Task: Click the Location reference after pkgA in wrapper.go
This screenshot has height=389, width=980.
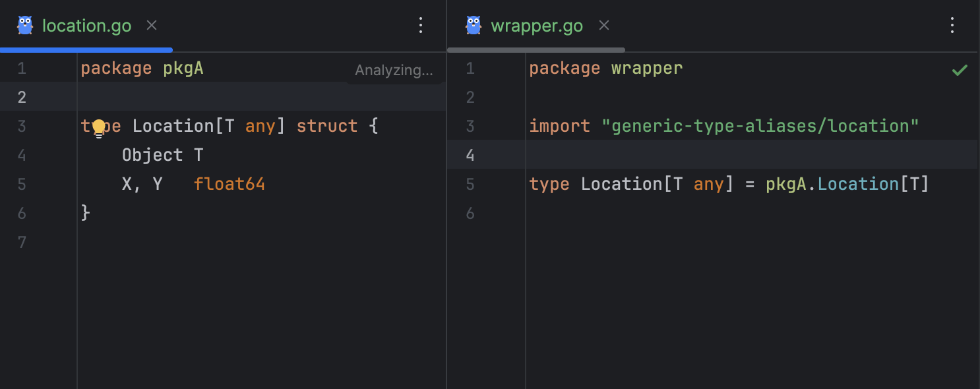Action: pos(858,184)
